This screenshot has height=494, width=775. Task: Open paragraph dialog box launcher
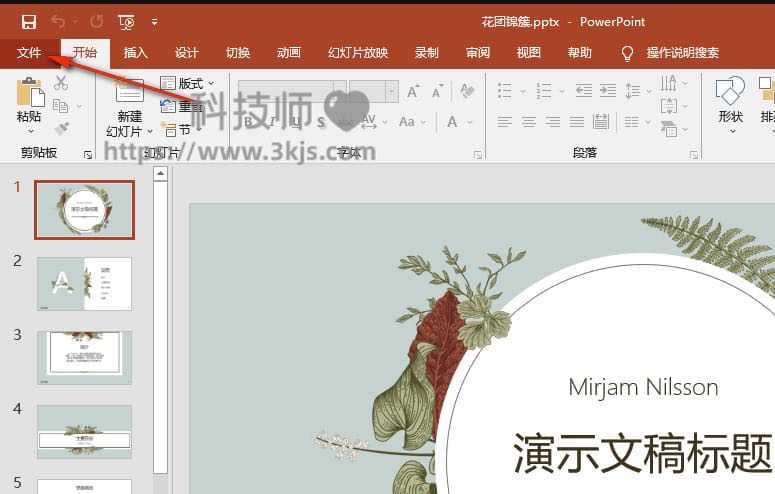694,155
